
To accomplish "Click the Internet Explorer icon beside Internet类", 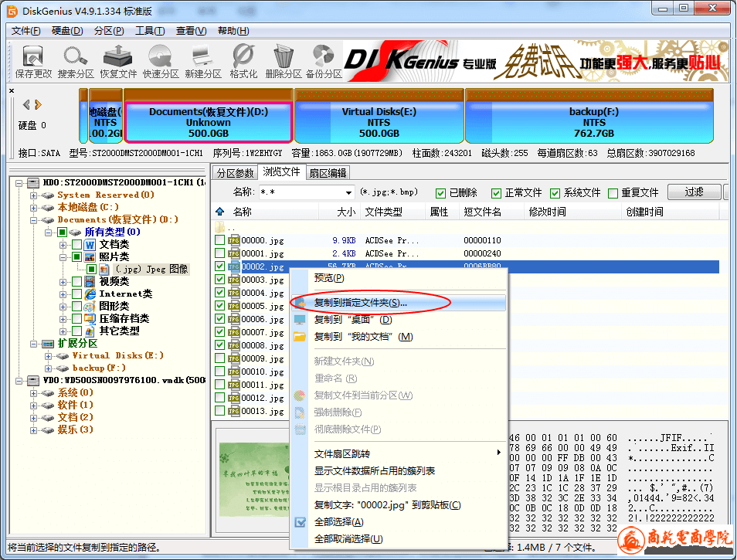I will [x=90, y=294].
